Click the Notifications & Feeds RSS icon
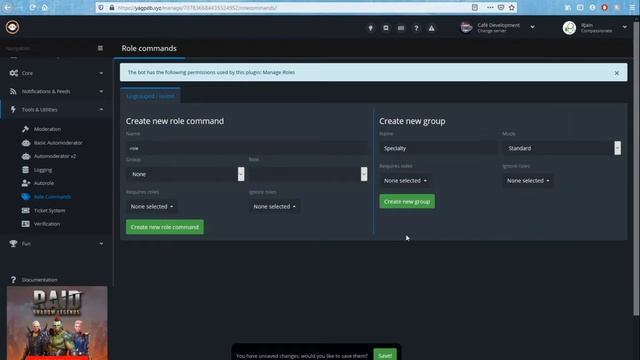Screen dimensions: 640x360 pyautogui.click(x=13, y=91)
